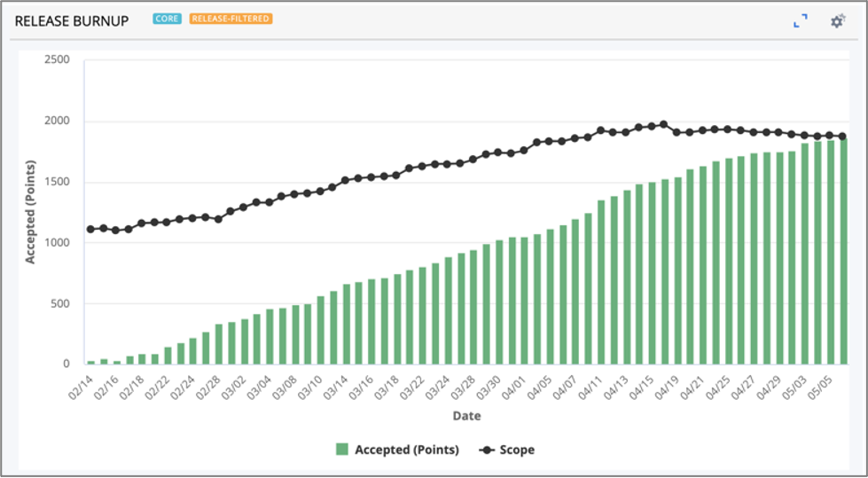This screenshot has width=868, height=478.
Task: Click the first Scope data point at 02/14
Action: (x=90, y=230)
